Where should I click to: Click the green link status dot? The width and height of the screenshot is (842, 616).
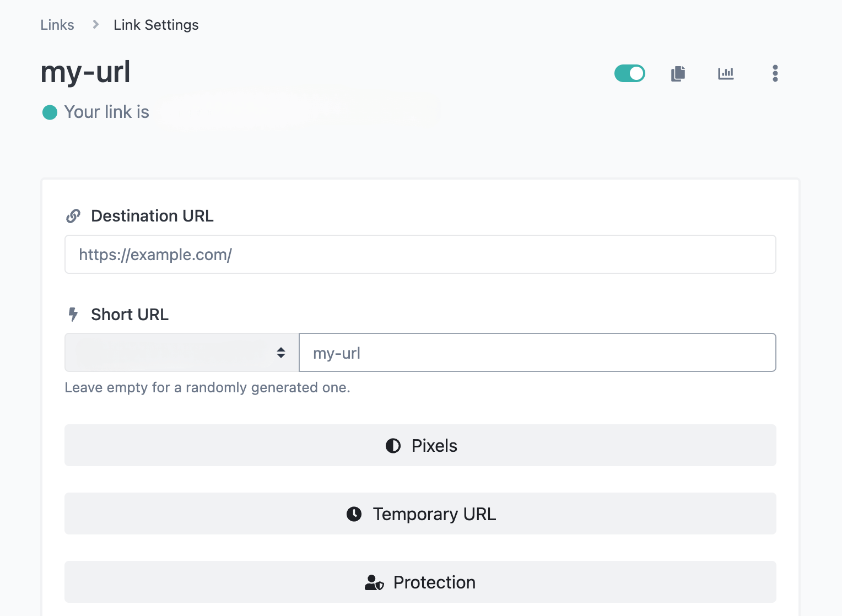click(50, 112)
